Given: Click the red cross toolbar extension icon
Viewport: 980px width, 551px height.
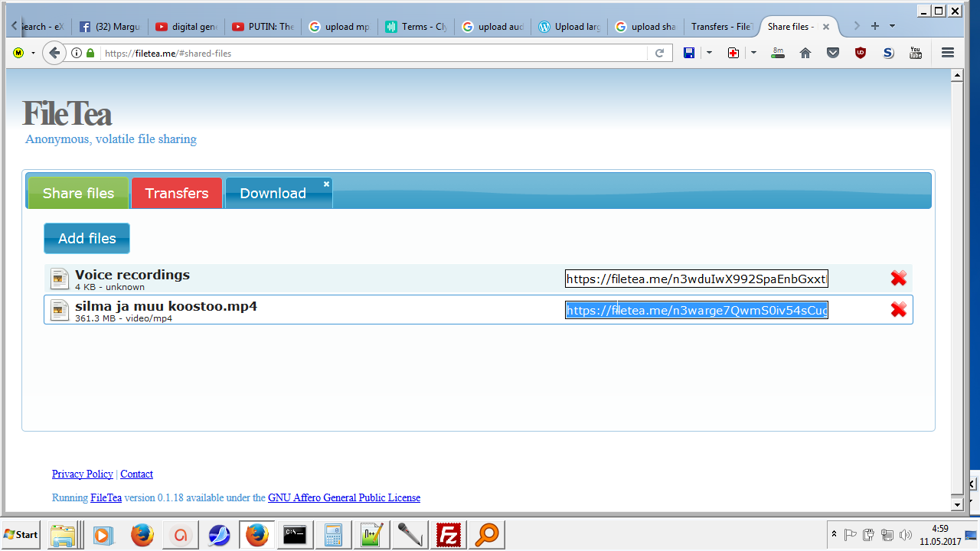Looking at the screenshot, I should coord(733,53).
